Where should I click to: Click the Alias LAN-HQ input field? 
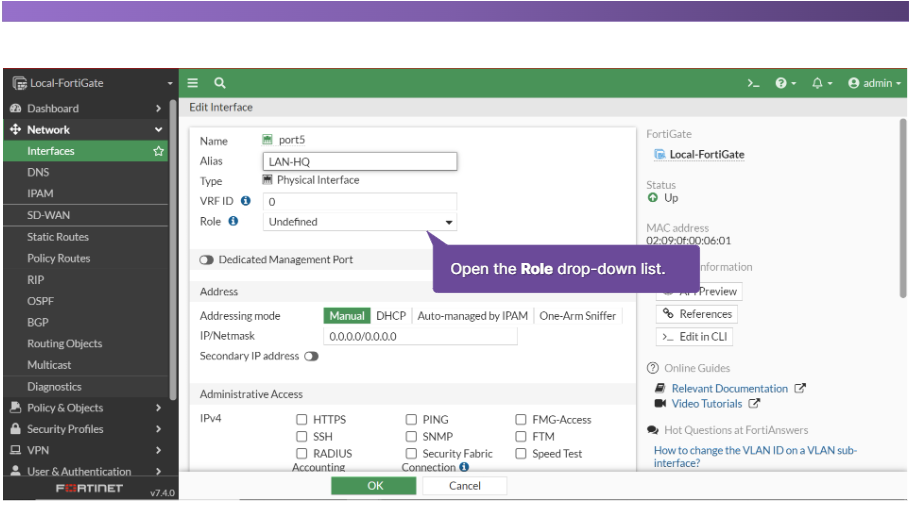click(360, 162)
